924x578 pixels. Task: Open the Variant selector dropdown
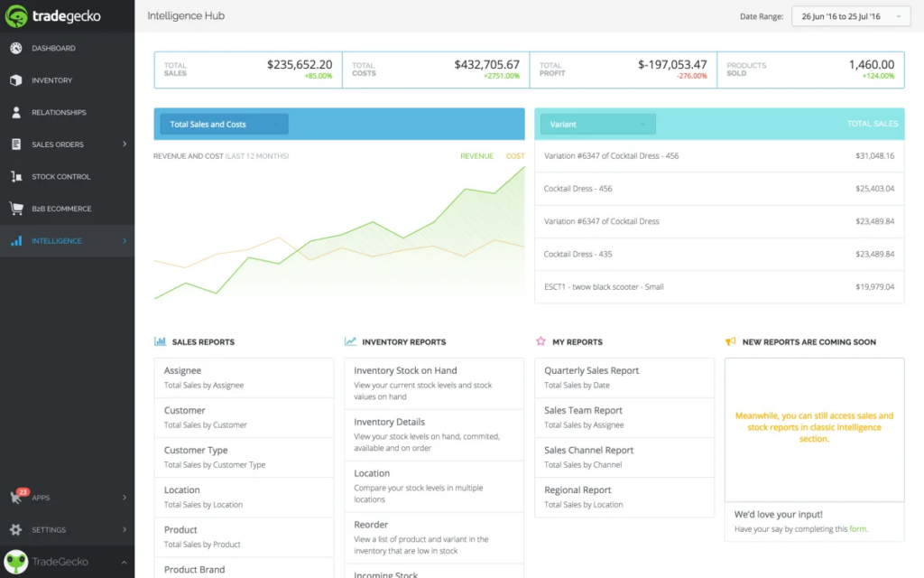click(x=597, y=125)
